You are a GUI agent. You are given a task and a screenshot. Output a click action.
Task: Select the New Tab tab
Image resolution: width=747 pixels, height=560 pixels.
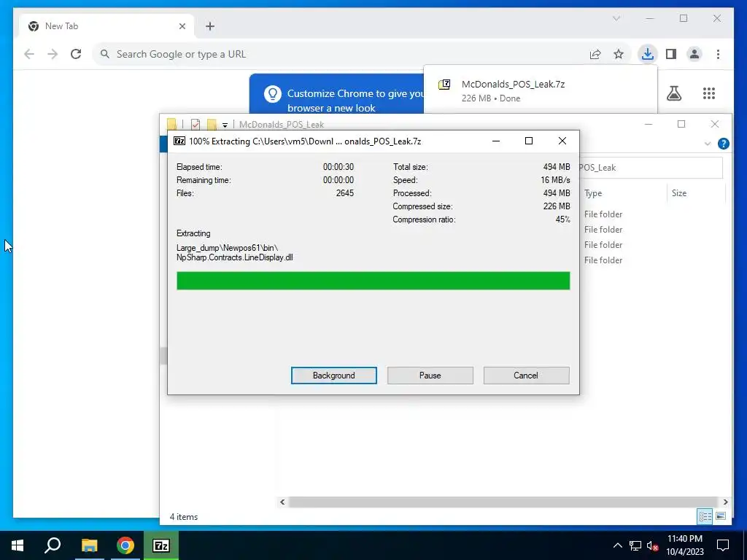point(107,26)
